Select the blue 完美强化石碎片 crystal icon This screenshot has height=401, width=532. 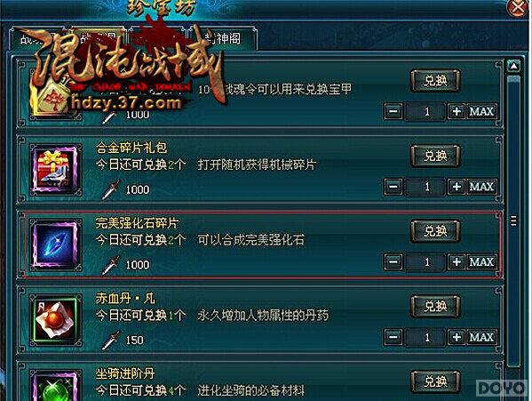tap(55, 245)
